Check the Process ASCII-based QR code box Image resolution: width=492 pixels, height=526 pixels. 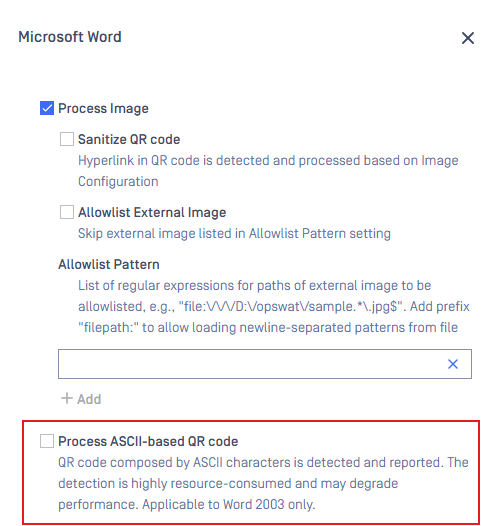[47, 441]
